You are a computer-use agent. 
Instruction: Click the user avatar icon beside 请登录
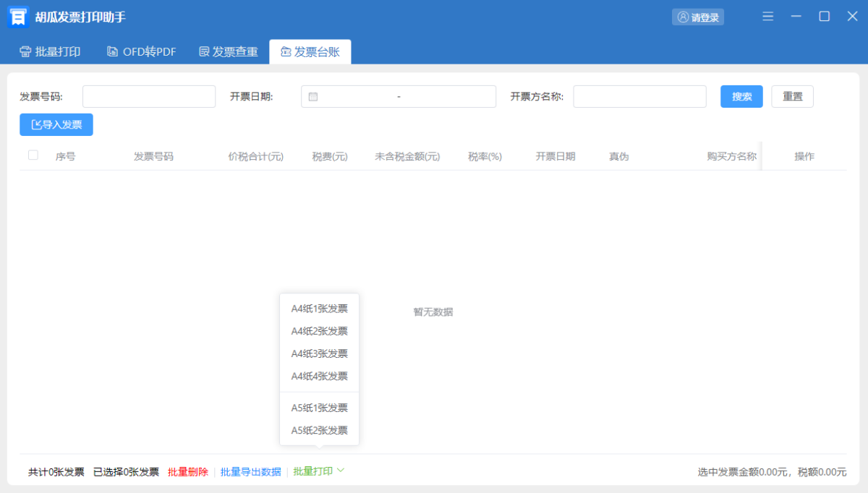pyautogui.click(x=683, y=17)
